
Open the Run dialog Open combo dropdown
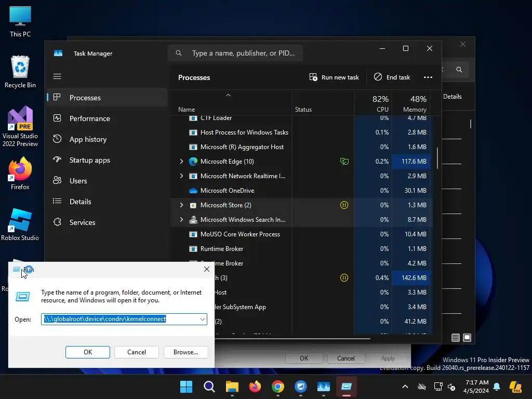(203, 320)
